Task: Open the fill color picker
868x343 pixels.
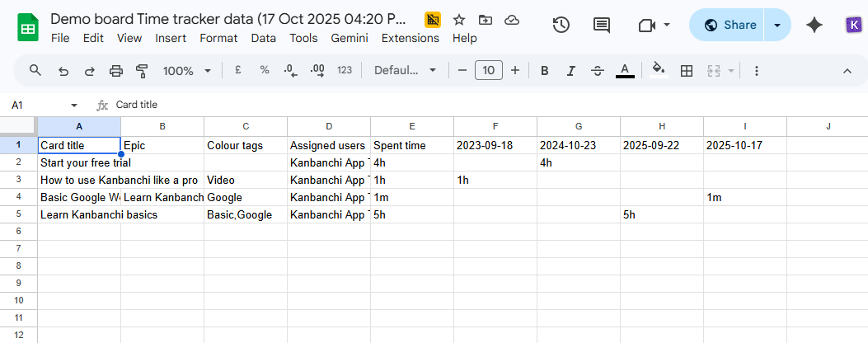Action: click(658, 70)
